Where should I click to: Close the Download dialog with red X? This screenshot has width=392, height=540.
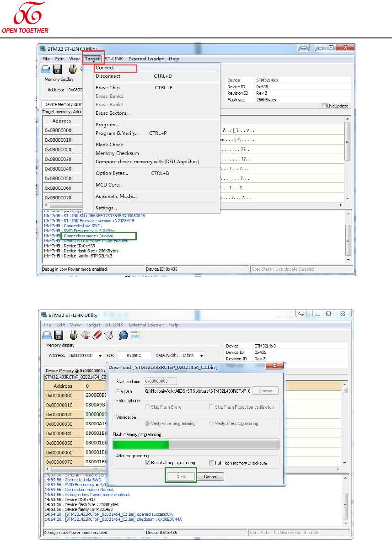tap(274, 366)
